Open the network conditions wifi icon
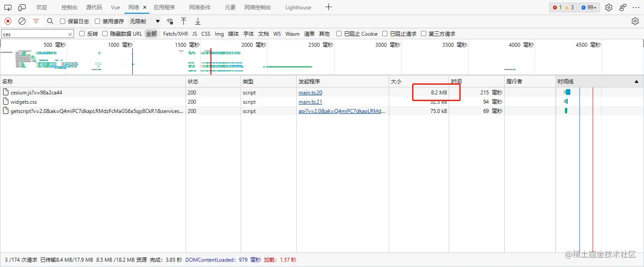Screen dimensions: 644x267 (170, 21)
